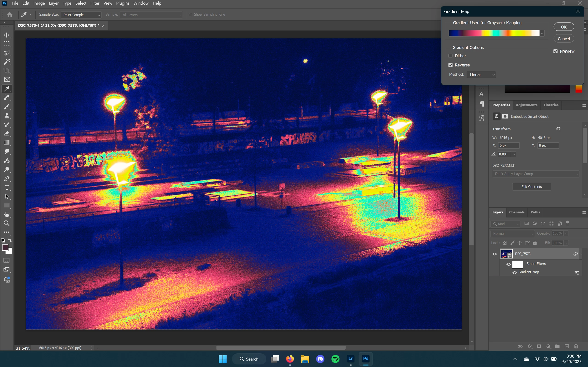Select the Clone Stamp tool
Image resolution: width=588 pixels, height=367 pixels.
click(x=7, y=116)
